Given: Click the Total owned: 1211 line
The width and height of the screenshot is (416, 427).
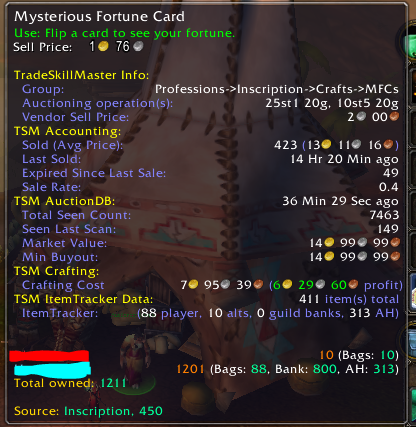Looking at the screenshot, I should coord(70,383).
